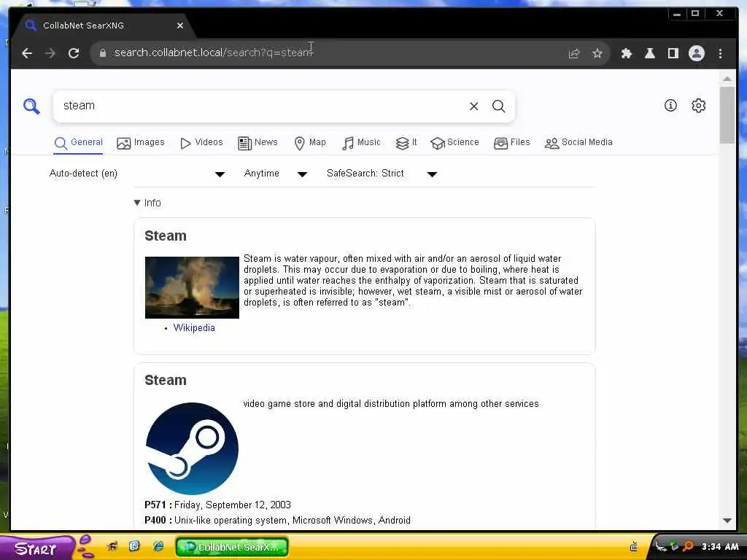Switch to the News category tab
This screenshot has width=747, height=560.
[258, 142]
